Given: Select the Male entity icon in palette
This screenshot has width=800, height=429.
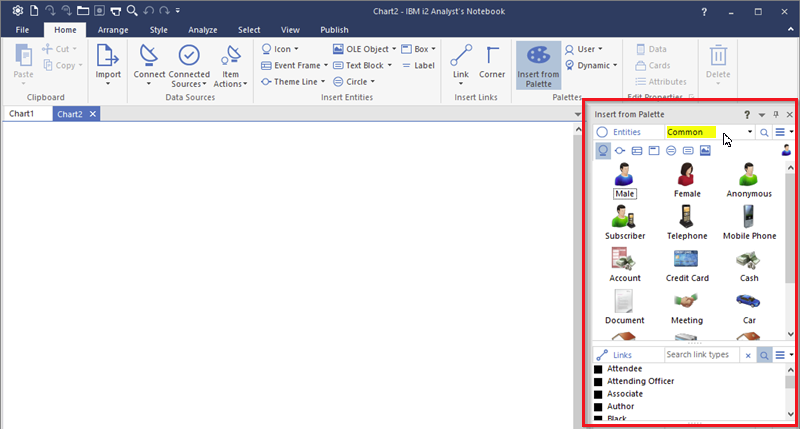Looking at the screenshot, I should pos(625,173).
